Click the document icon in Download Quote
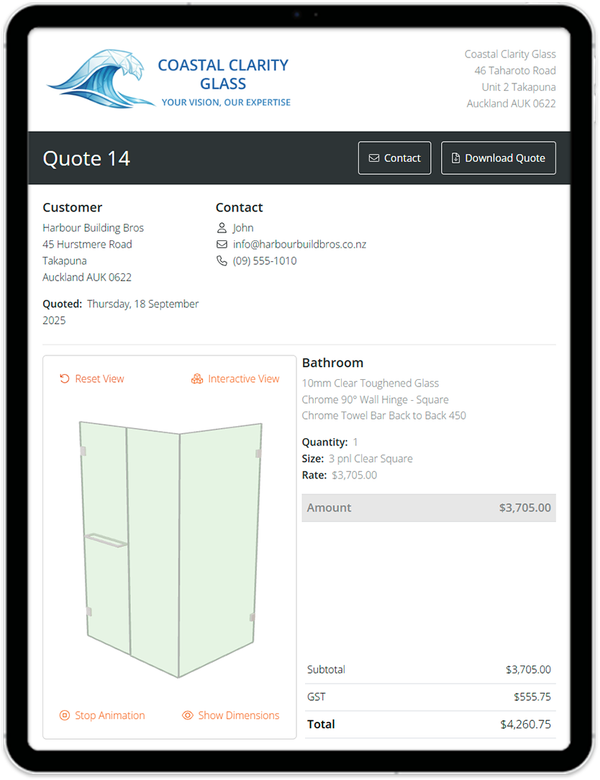 (x=455, y=158)
